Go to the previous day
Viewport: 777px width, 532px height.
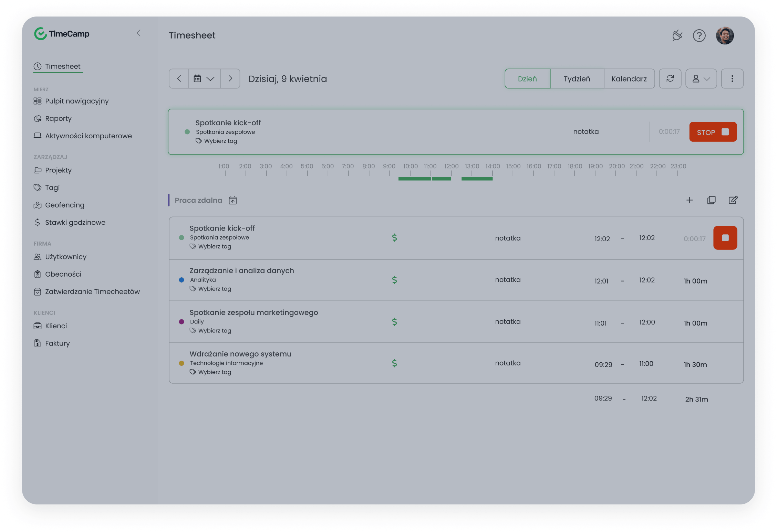click(179, 79)
